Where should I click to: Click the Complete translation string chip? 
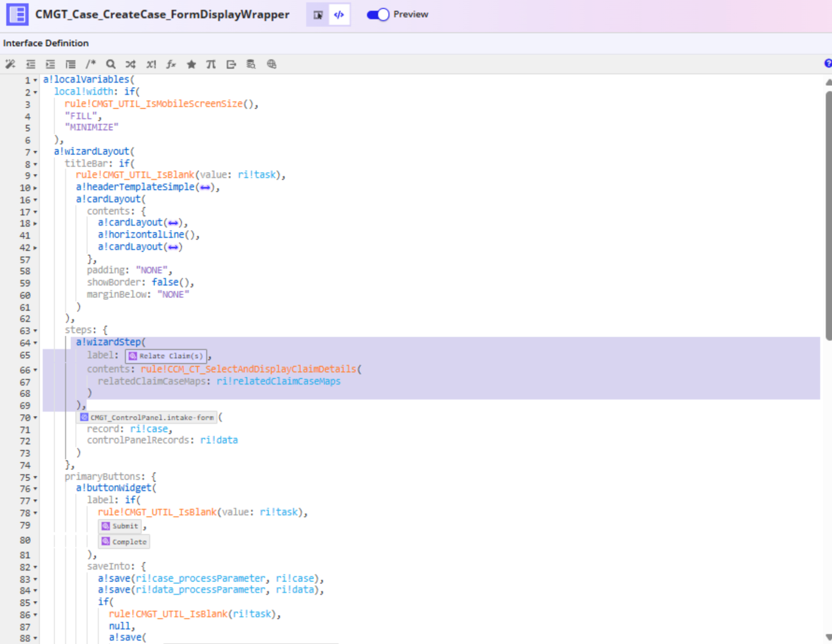(x=124, y=542)
